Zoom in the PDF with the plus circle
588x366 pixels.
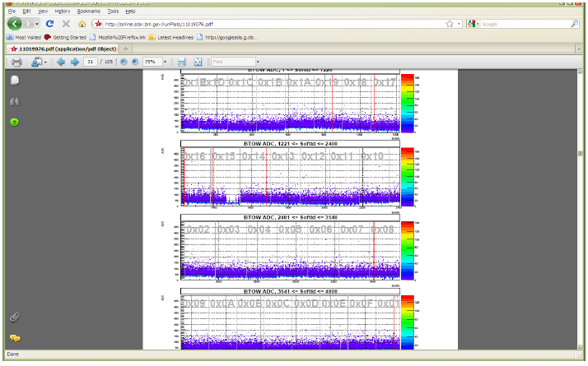pos(135,62)
